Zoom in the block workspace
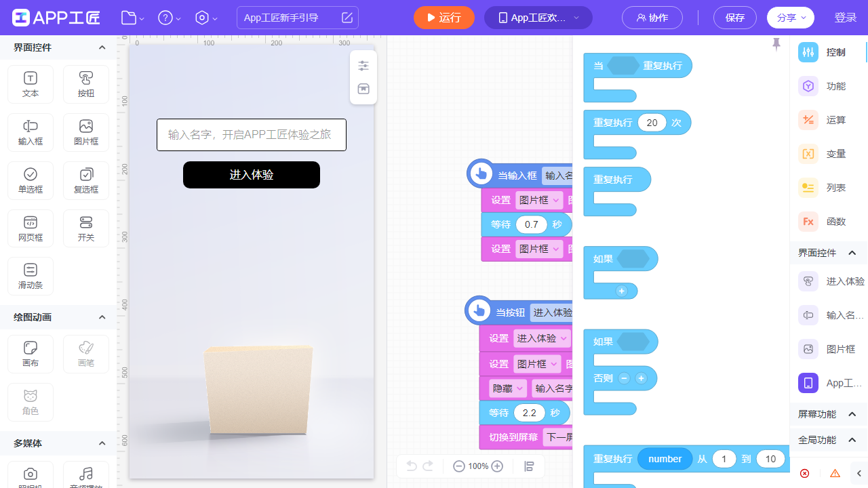Screen dimensions: 868x488 pyautogui.click(x=497, y=466)
